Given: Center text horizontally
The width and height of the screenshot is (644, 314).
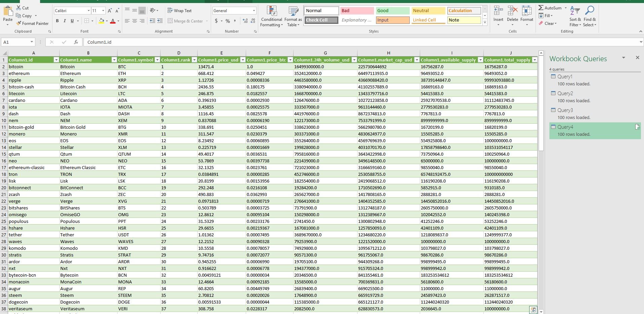Looking at the screenshot, I should 135,21.
